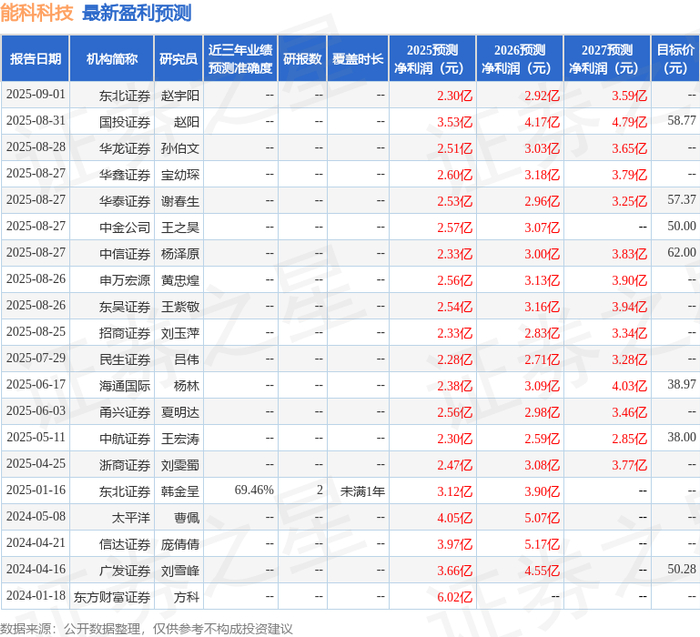Click target price 50.00
Screen dimensions: 700x637
tap(682, 226)
